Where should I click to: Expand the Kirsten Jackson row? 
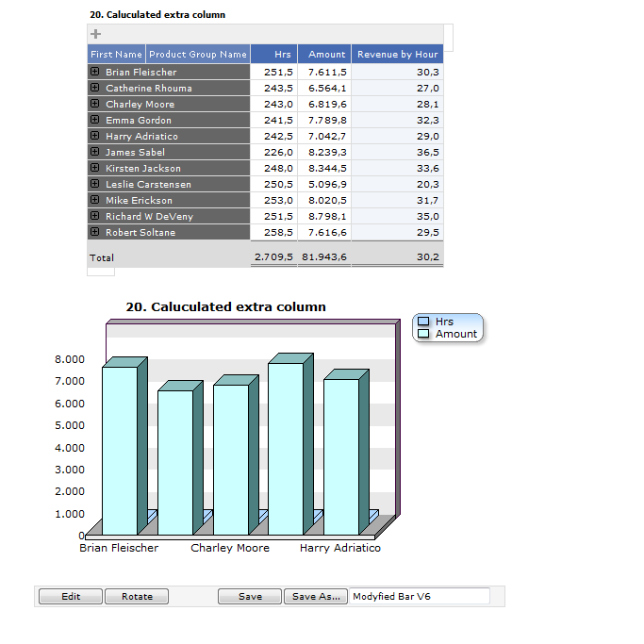point(94,168)
